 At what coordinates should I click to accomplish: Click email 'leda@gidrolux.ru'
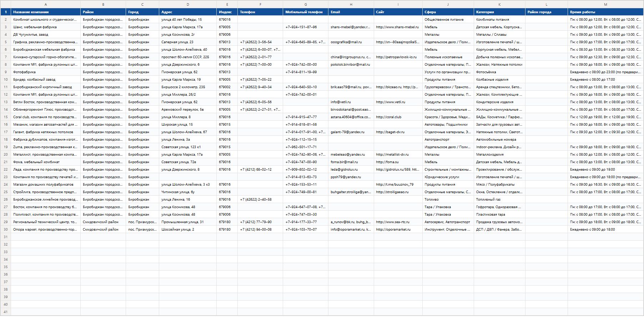[x=351, y=169]
